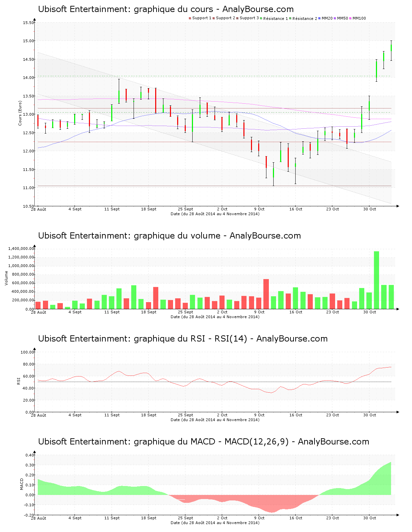Select the Support 3 legend label
The height and width of the screenshot is (532, 412).
[x=249, y=18]
